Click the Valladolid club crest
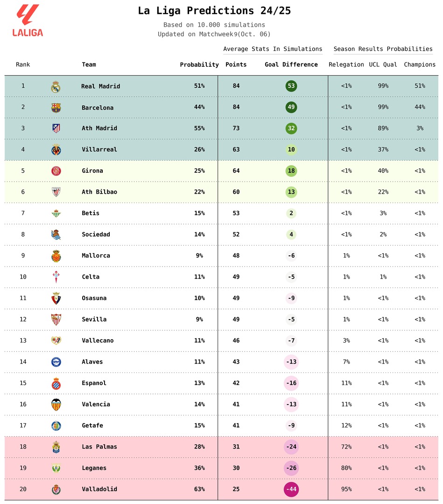 click(x=56, y=490)
